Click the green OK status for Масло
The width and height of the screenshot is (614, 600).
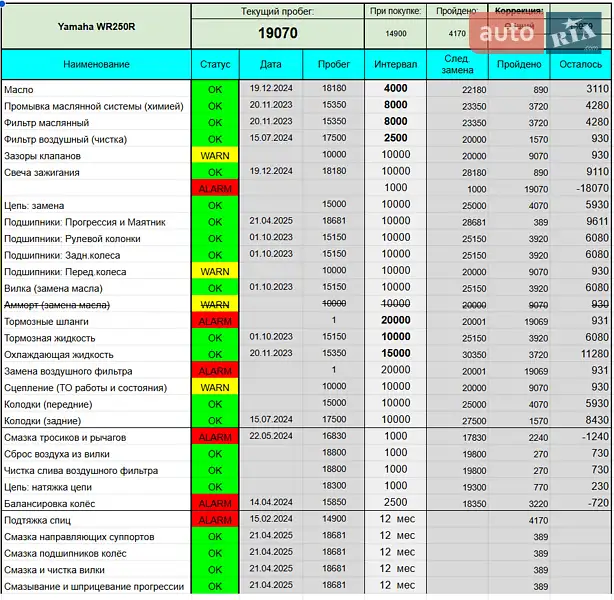tap(215, 89)
